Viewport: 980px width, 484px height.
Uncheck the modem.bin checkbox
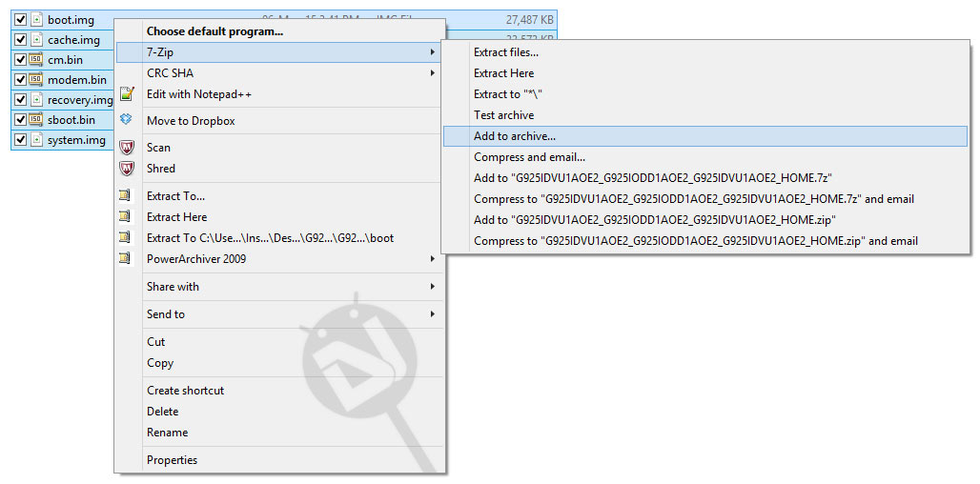click(x=21, y=80)
